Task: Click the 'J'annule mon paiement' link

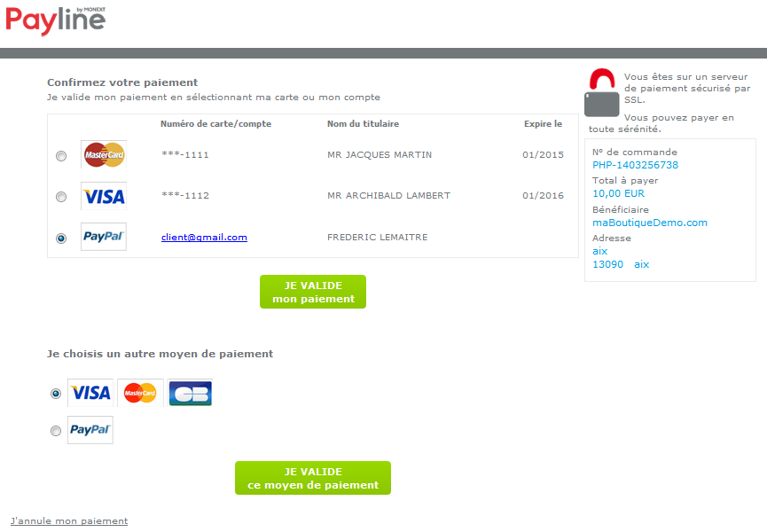Action: coord(69,521)
